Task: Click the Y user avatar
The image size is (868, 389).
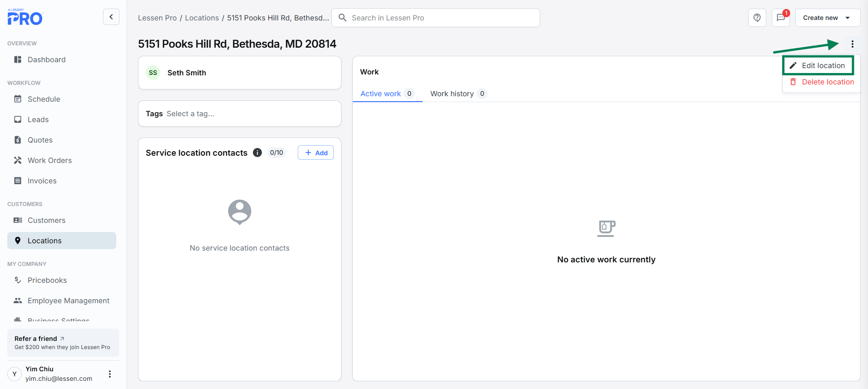Action: click(15, 374)
